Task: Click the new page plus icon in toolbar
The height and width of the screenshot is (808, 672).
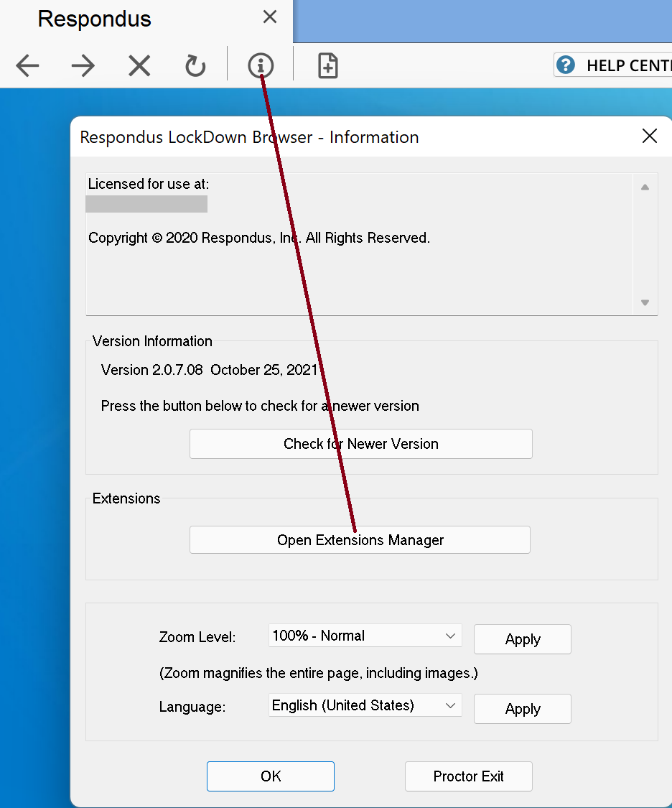Action: tap(328, 66)
